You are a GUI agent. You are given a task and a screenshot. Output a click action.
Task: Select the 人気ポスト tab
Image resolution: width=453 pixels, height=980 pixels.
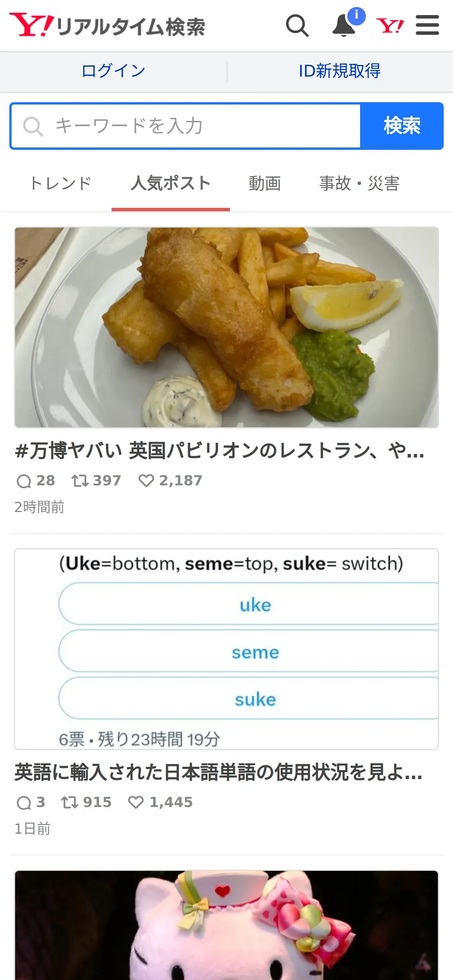[171, 183]
